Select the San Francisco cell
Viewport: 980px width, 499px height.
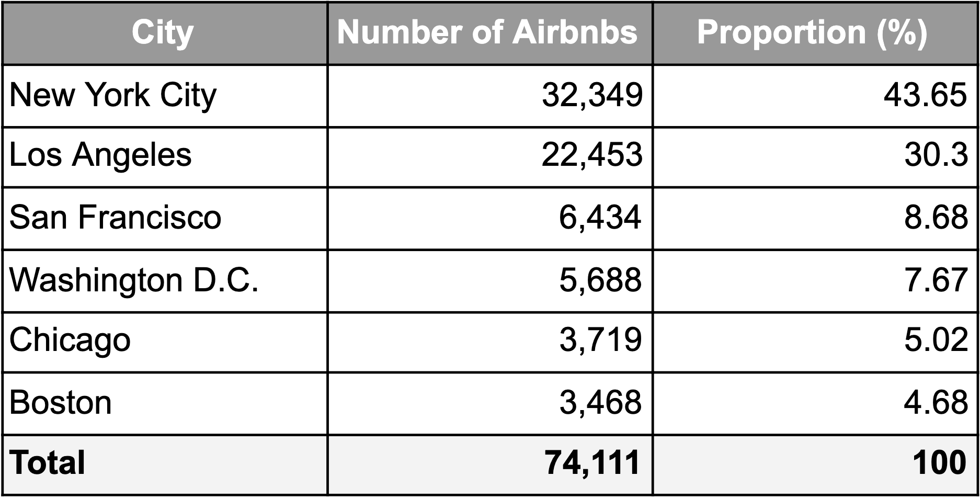coord(116,217)
